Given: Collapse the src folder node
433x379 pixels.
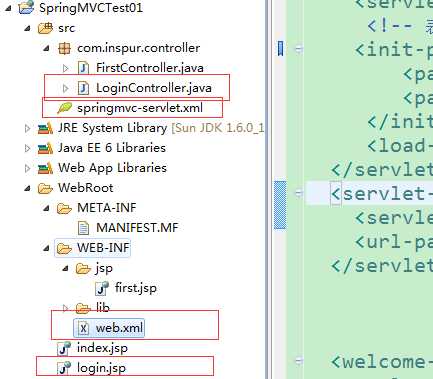Looking at the screenshot, I should coord(28,29).
